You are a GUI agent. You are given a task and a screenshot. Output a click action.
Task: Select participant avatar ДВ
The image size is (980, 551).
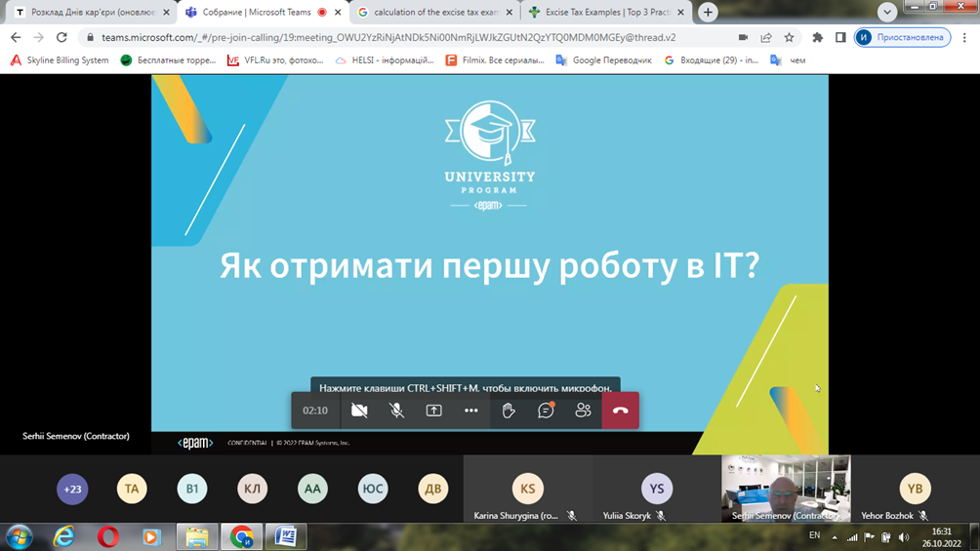(433, 489)
